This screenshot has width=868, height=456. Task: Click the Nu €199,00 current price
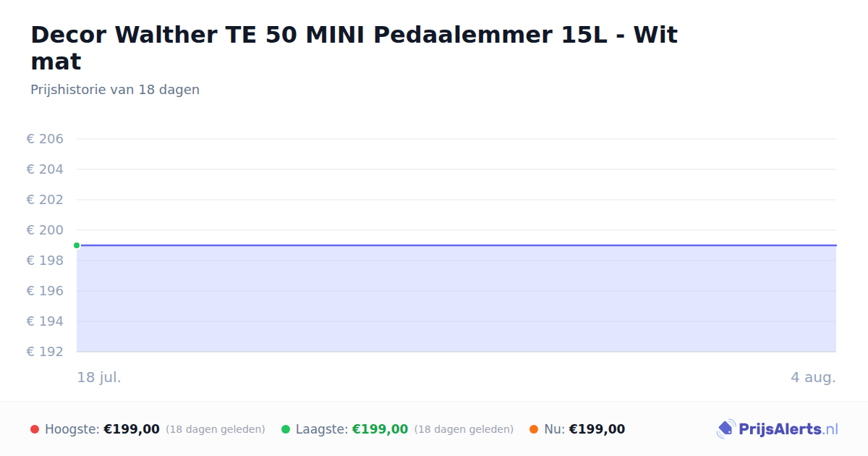coord(597,429)
